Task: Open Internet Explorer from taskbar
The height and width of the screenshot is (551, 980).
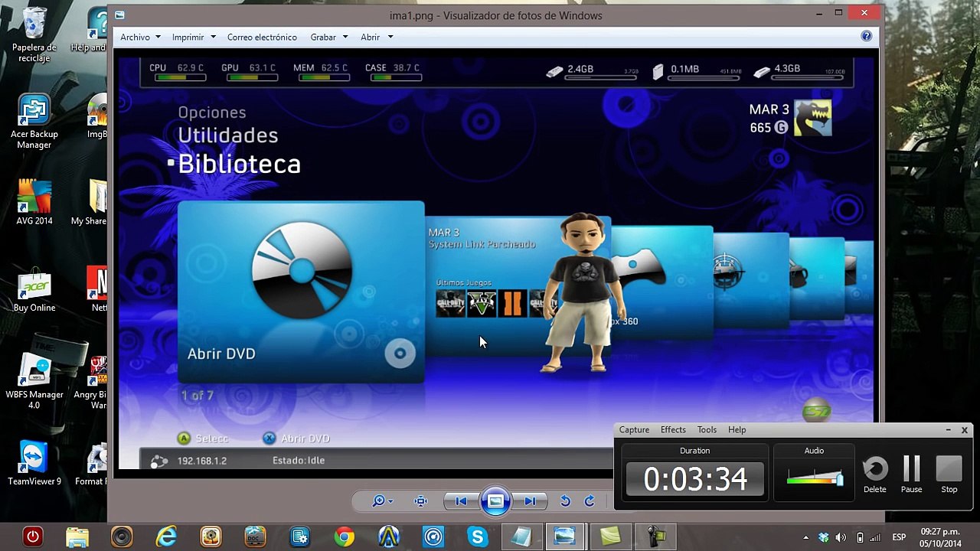Action: click(x=166, y=537)
